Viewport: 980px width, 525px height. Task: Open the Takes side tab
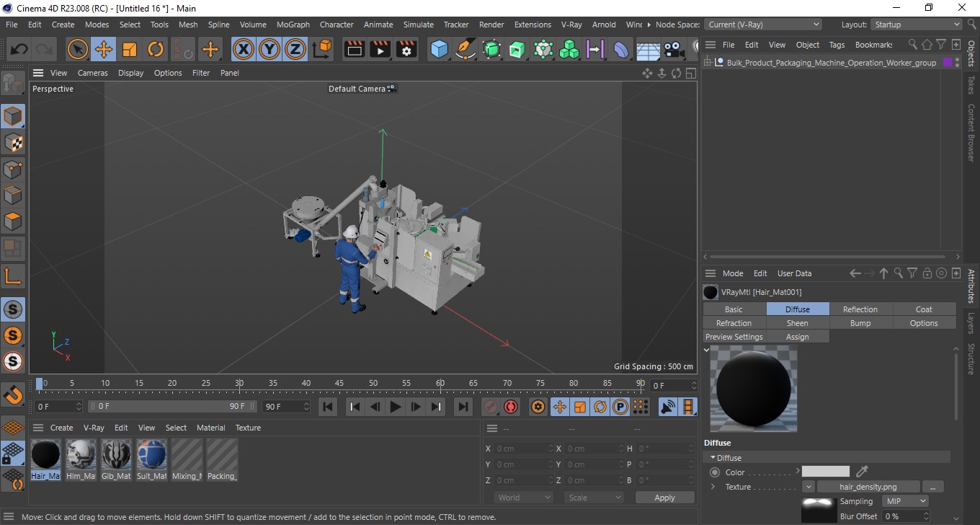(x=971, y=85)
